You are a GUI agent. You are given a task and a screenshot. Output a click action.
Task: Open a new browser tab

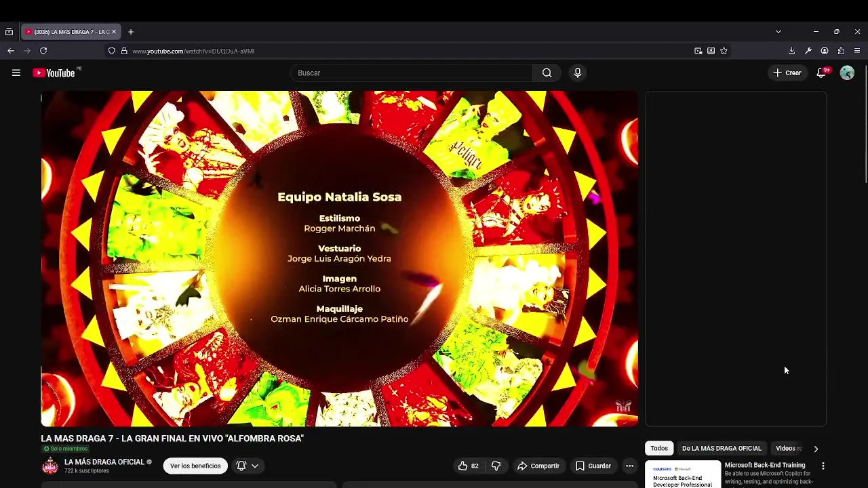click(x=131, y=32)
